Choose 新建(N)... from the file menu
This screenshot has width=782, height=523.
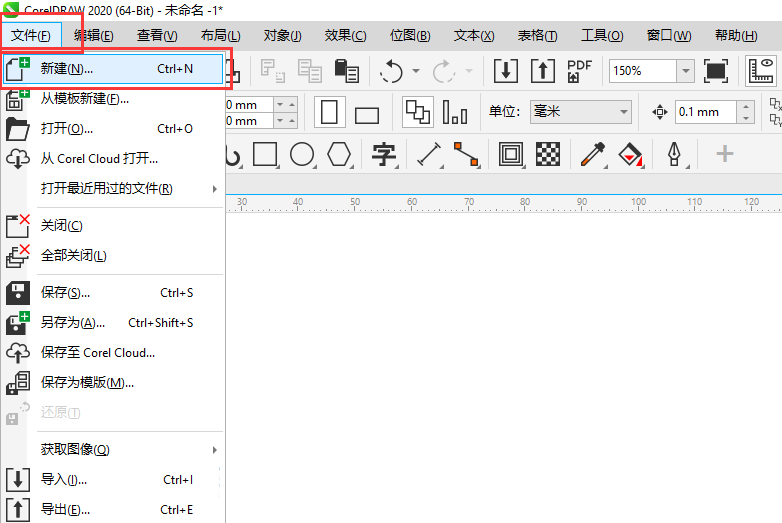pyautogui.click(x=113, y=69)
